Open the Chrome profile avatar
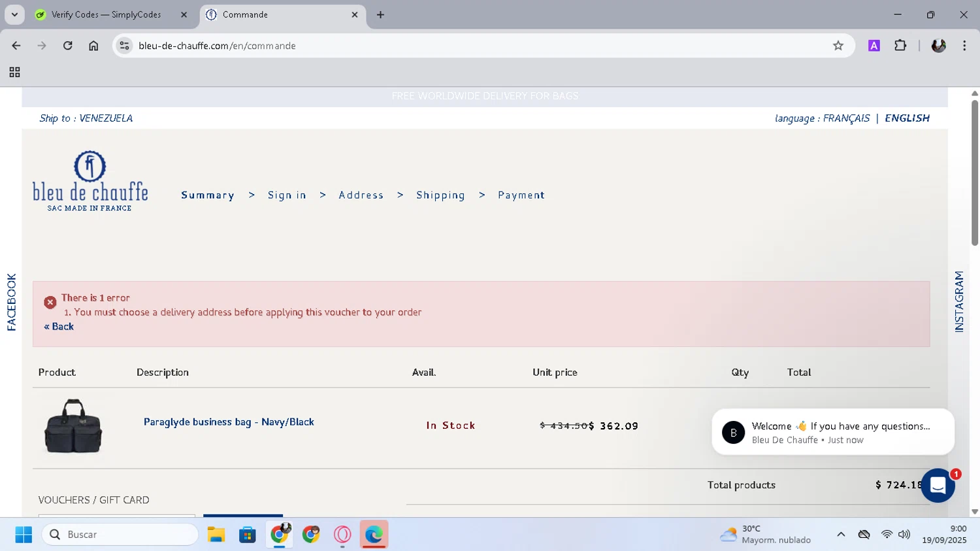 (x=939, y=46)
